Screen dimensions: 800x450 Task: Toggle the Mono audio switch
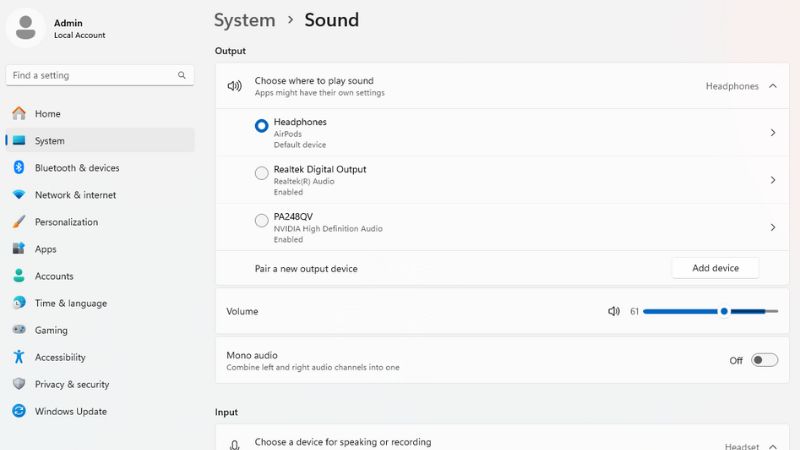click(x=764, y=360)
